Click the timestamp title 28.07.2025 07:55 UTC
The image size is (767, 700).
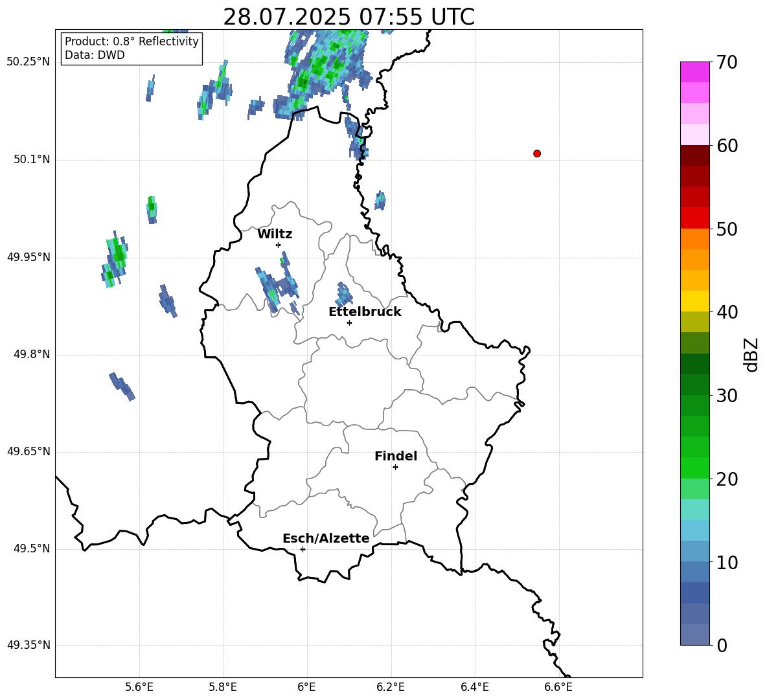[349, 17]
